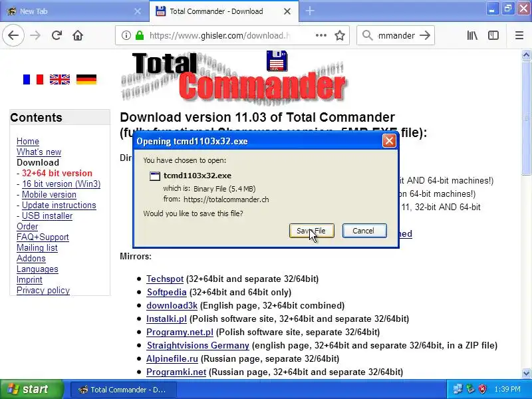Open 32+64 bit version link

coord(57,173)
